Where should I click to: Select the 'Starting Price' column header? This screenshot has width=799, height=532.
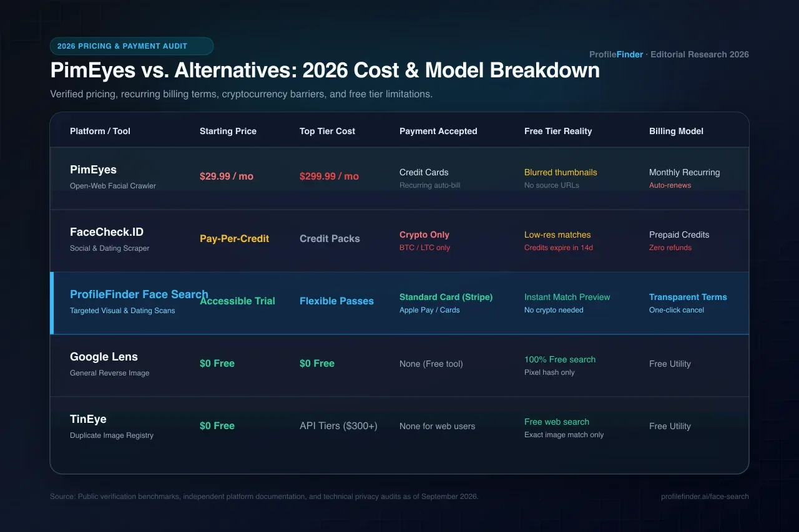point(228,131)
